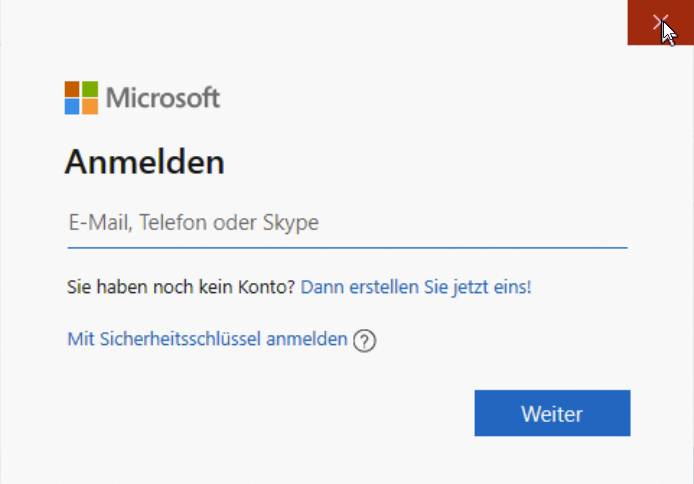The image size is (694, 484).
Task: Sign in using a security key
Action: click(x=207, y=339)
